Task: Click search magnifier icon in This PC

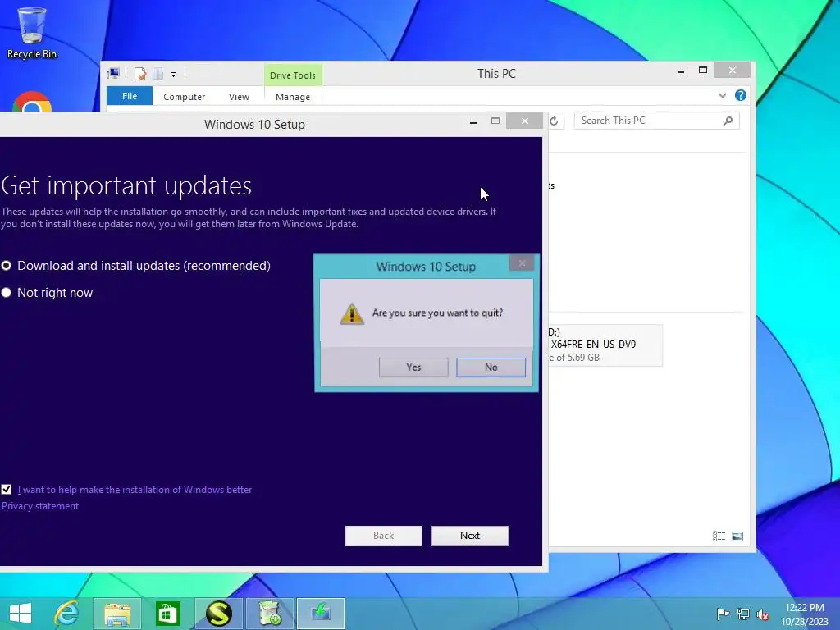Action: (x=728, y=121)
